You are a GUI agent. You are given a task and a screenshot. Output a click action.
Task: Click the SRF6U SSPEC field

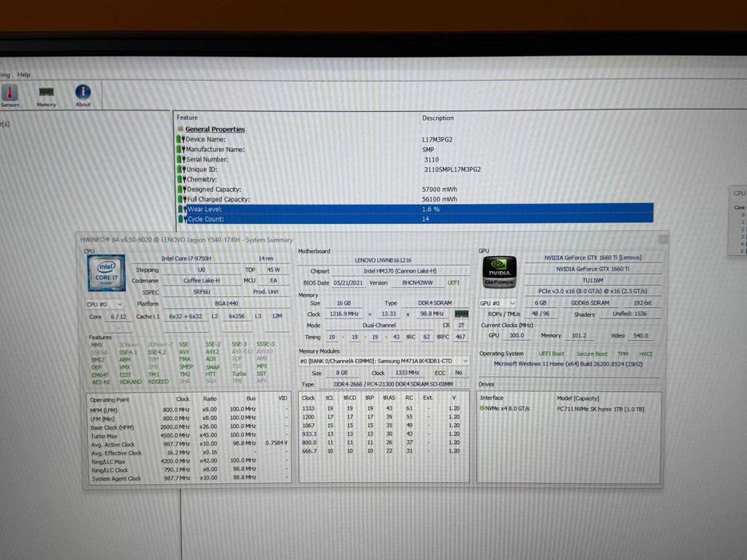pos(202,291)
